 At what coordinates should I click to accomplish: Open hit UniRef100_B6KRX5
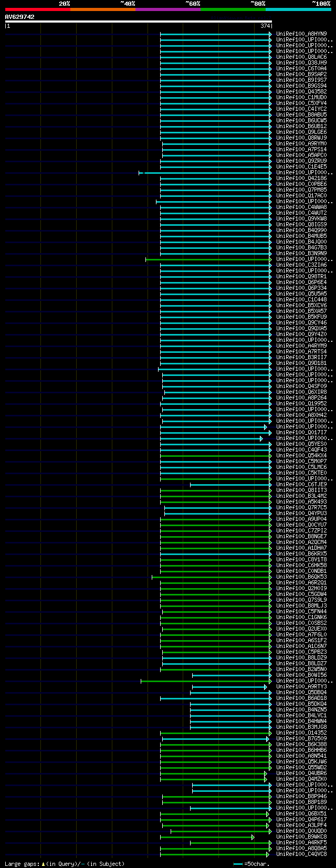tap(301, 554)
